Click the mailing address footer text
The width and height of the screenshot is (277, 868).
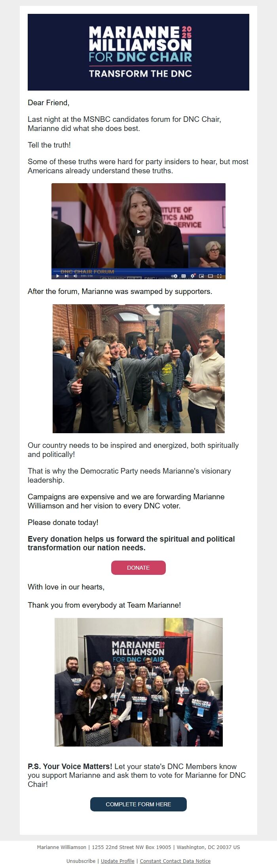[138, 847]
